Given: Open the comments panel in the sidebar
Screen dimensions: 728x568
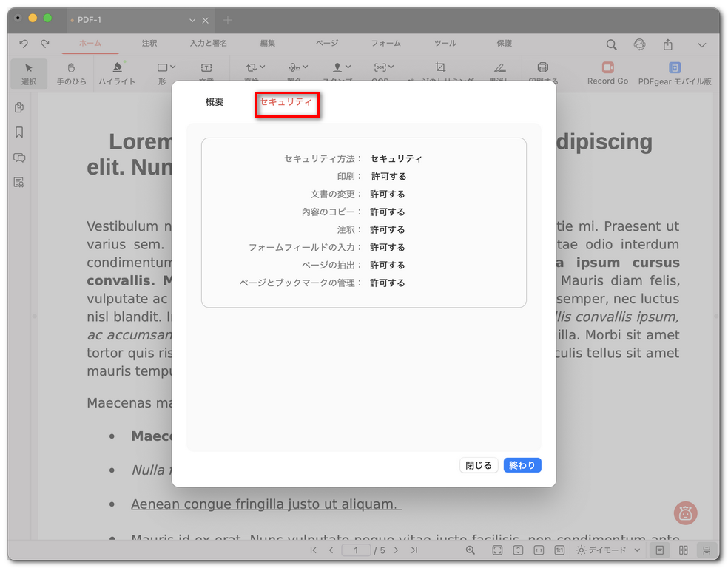Looking at the screenshot, I should 18,158.
